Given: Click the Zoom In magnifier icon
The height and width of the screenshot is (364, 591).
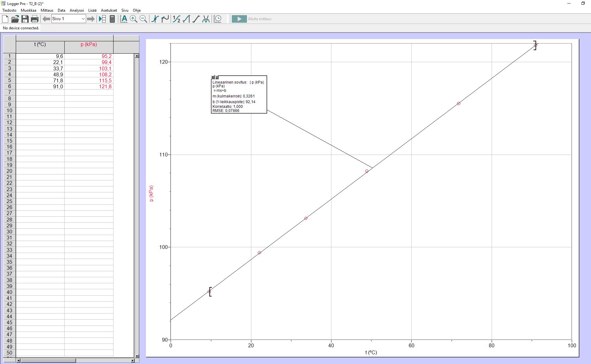Looking at the screenshot, I should point(134,19).
